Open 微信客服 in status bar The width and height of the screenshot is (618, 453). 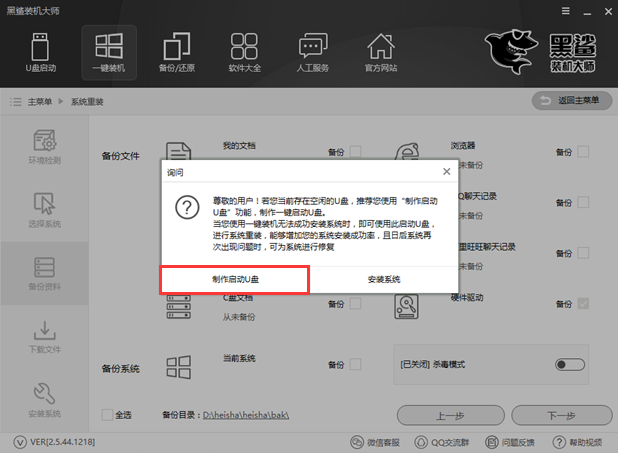[x=375, y=442]
